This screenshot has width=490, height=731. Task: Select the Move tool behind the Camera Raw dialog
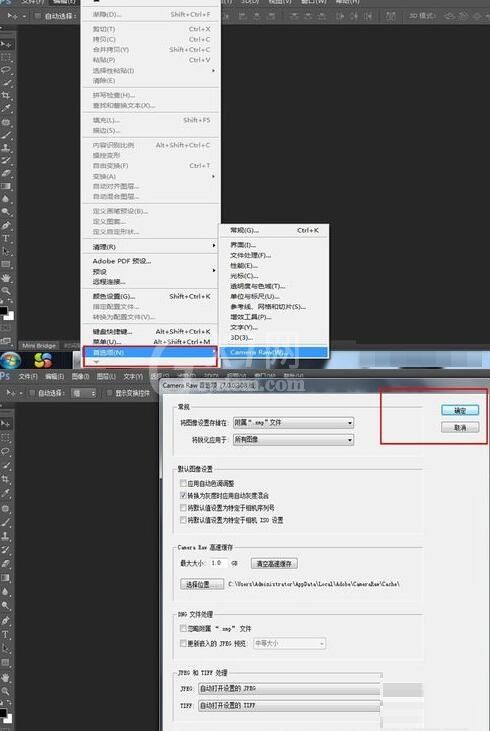(6, 423)
